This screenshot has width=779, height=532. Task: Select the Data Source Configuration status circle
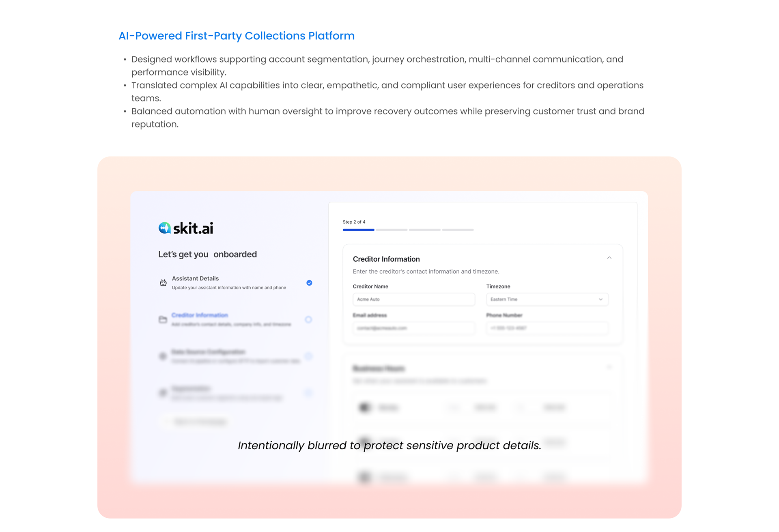(308, 356)
